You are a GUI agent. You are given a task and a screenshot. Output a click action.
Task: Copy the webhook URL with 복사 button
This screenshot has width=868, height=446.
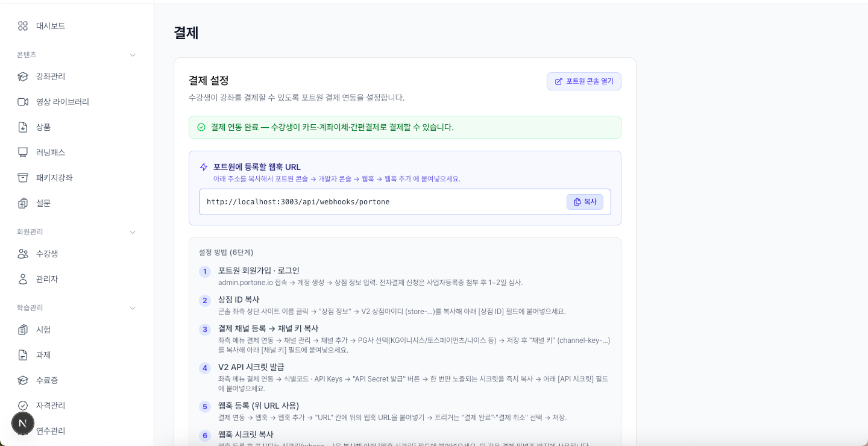point(585,202)
